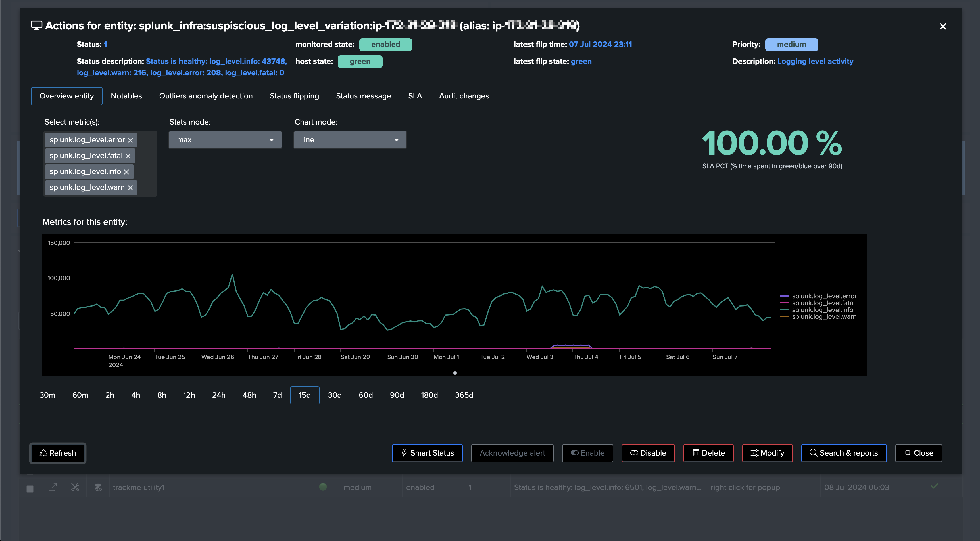This screenshot has height=541, width=980.
Task: Click the Smart Status button
Action: pos(427,453)
